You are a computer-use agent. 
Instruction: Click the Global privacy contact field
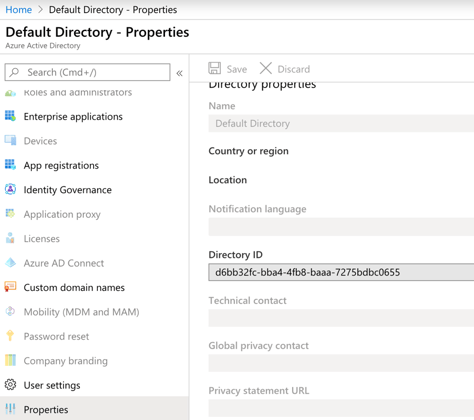click(341, 363)
